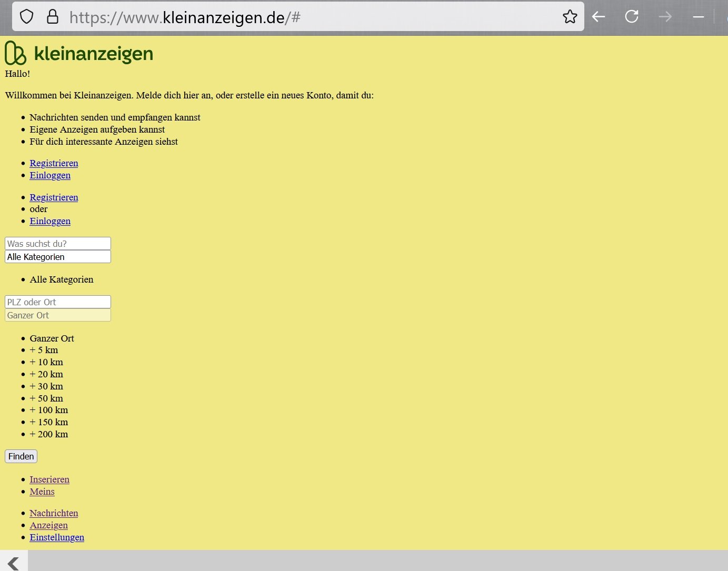Viewport: 728px width, 571px height.
Task: Choose the + 5 km radius
Action: click(x=44, y=350)
